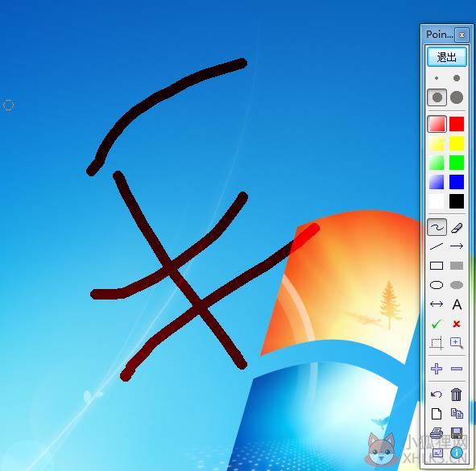
Task: Select the straight line tool
Action: [x=437, y=246]
